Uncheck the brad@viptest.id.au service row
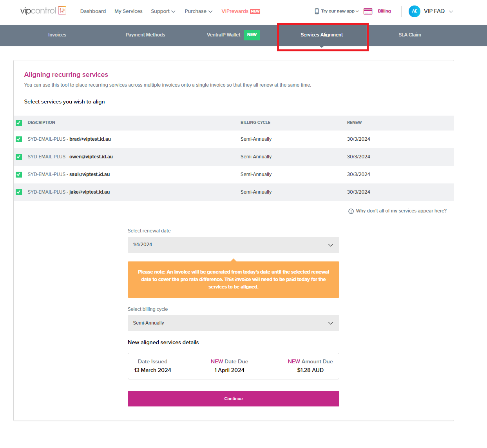Screen dimensions: 487x448 click(19, 139)
